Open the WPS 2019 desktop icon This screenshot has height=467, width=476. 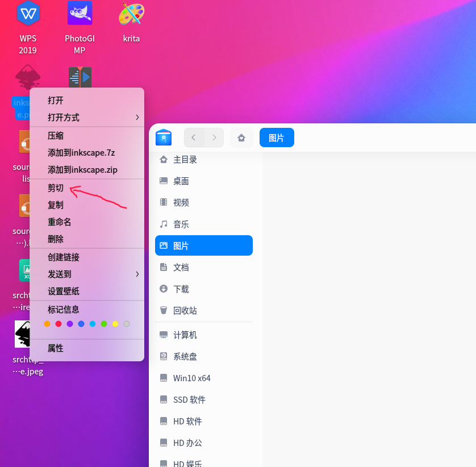[x=28, y=14]
